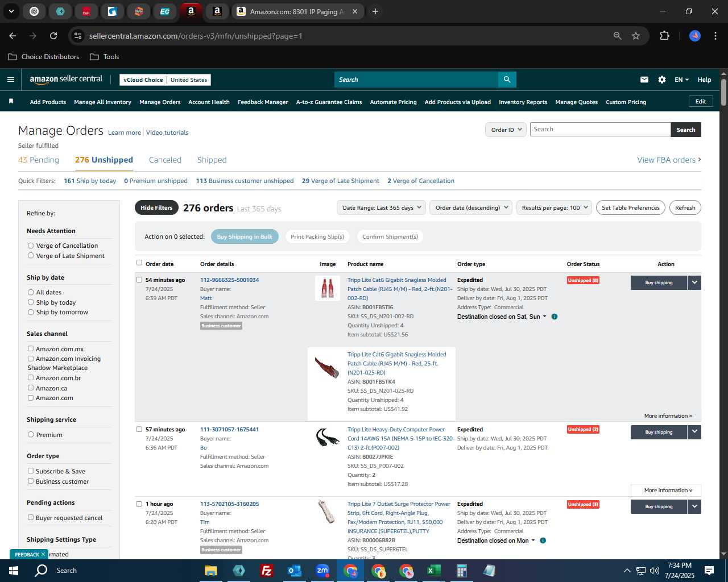The image size is (728, 582).
Task: Open Manage All Inventory menu item
Action: tap(102, 102)
